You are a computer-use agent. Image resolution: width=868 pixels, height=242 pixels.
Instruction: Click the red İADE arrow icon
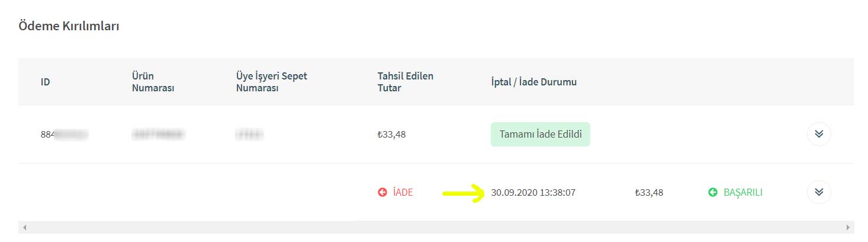[382, 192]
